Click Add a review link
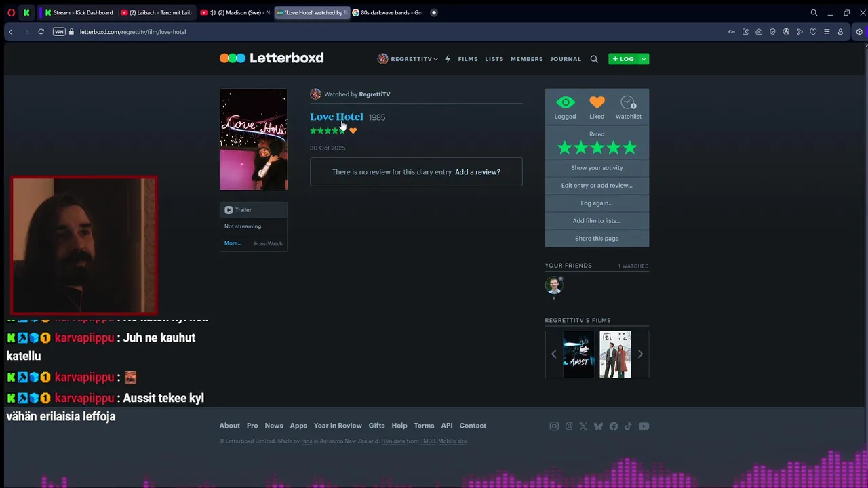The height and width of the screenshot is (488, 868). click(x=477, y=172)
